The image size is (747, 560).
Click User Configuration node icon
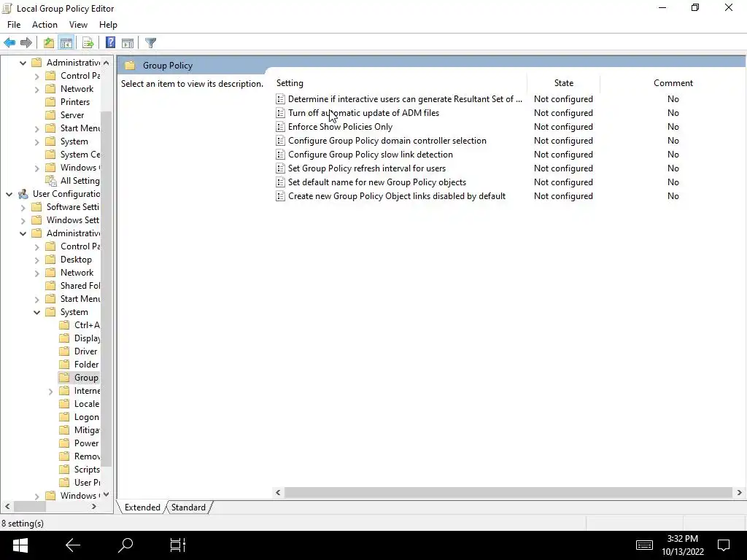pos(23,194)
